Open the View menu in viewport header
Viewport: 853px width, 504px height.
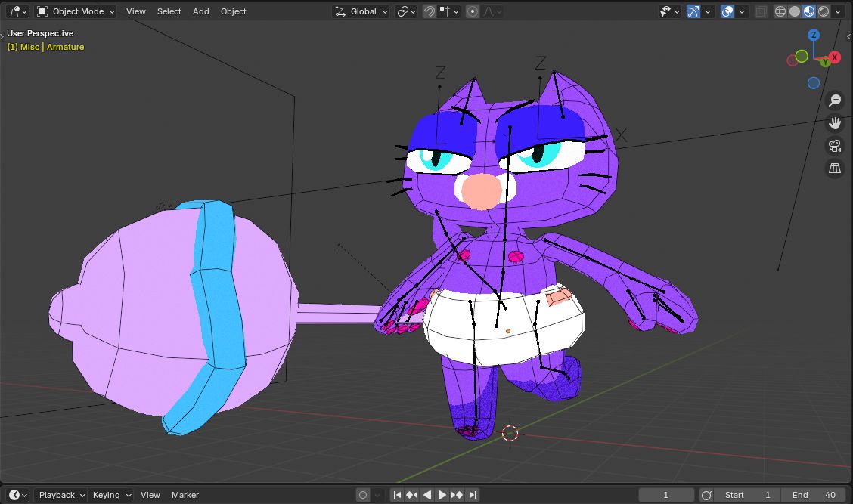[136, 11]
